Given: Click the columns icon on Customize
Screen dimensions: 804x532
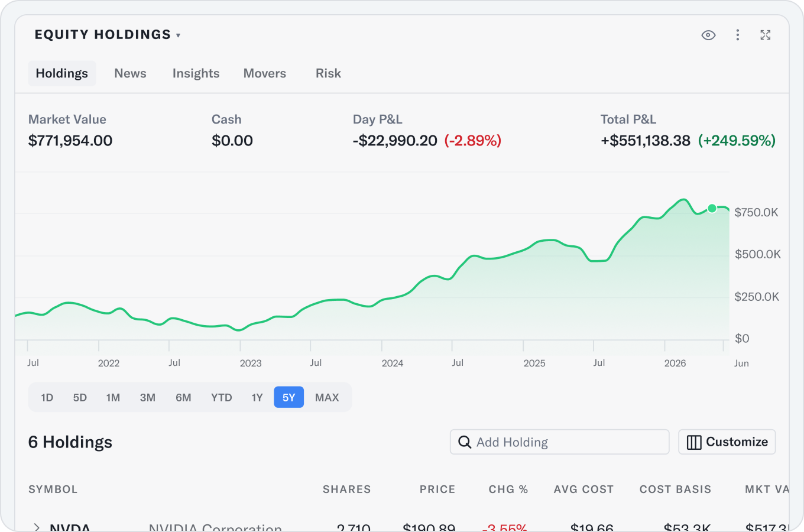Looking at the screenshot, I should 694,442.
